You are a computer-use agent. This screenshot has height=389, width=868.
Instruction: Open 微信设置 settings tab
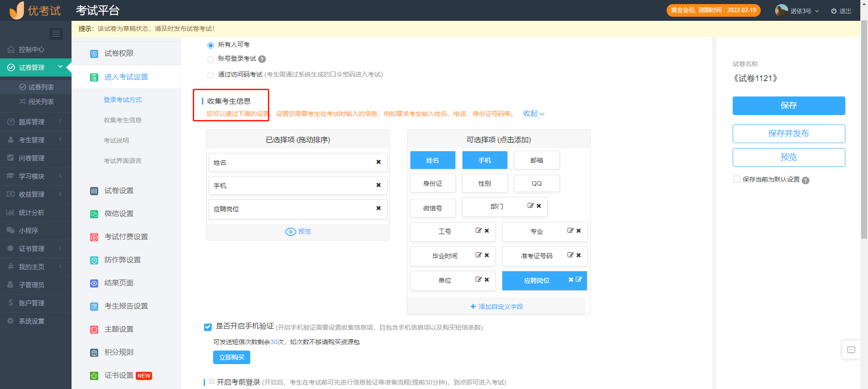tap(126, 214)
